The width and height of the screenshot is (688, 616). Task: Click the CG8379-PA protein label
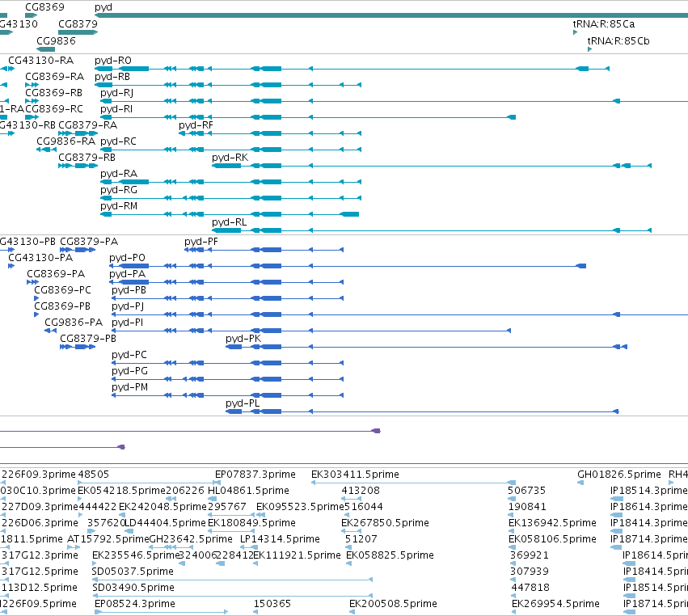click(x=89, y=242)
